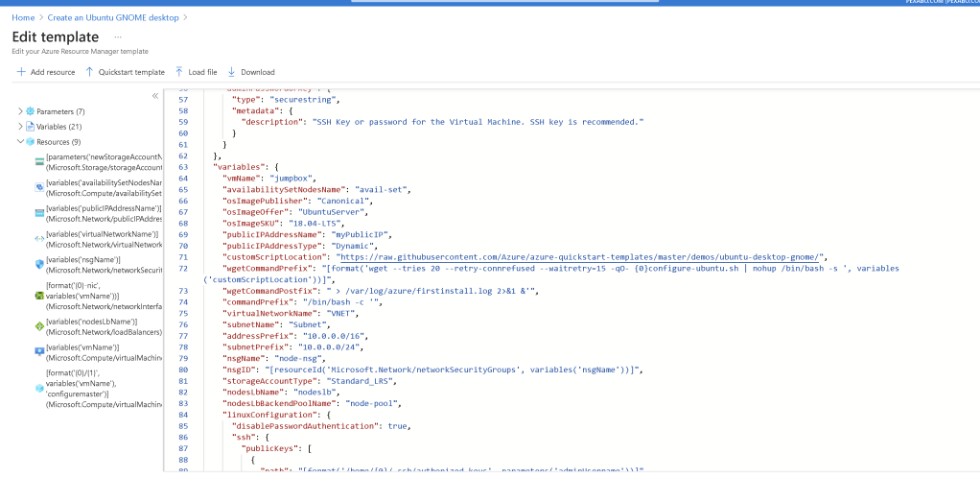The image size is (980, 478).
Task: Click the network interface resource icon
Action: click(x=39, y=295)
